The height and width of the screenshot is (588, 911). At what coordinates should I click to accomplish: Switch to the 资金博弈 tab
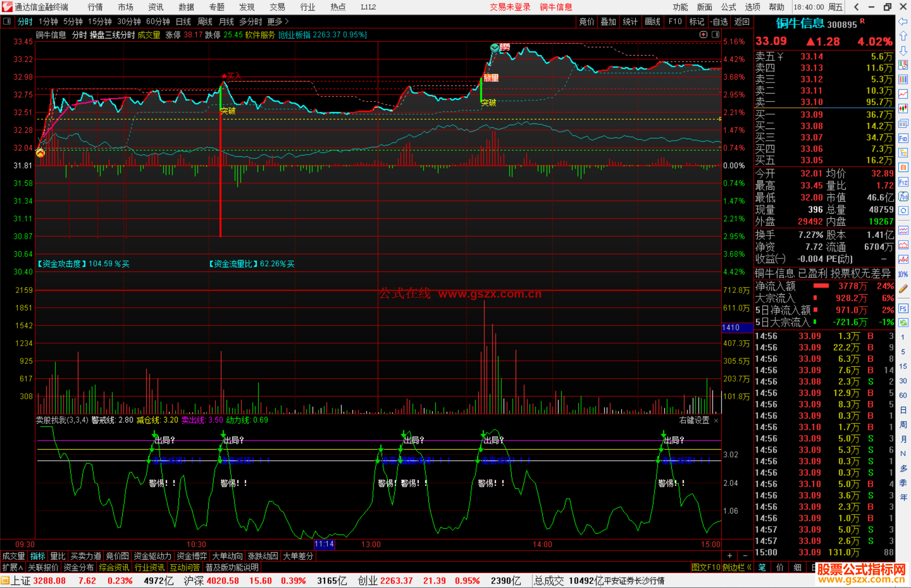[191, 556]
